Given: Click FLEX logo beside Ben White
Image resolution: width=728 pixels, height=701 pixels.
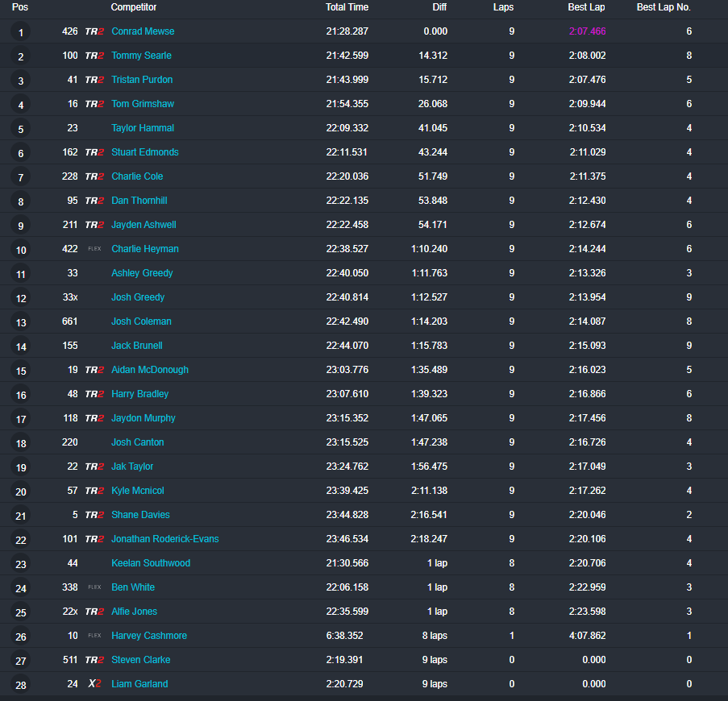Looking at the screenshot, I should pyautogui.click(x=94, y=587).
